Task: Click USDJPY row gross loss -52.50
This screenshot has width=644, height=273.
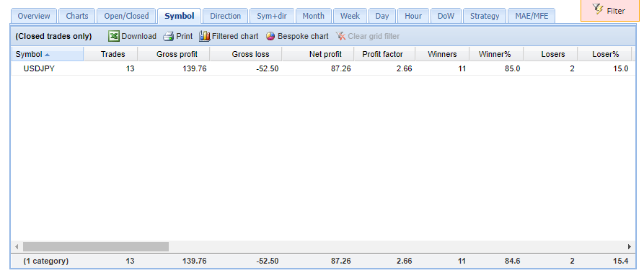Action: point(267,68)
